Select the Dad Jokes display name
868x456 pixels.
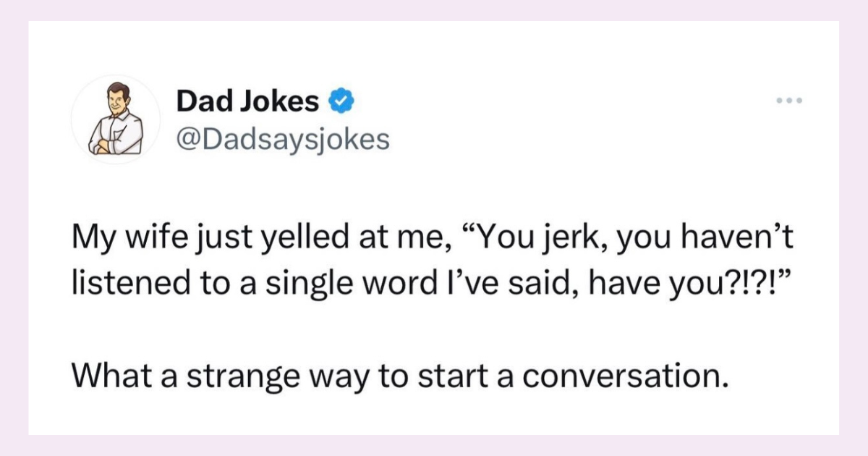pyautogui.click(x=246, y=100)
